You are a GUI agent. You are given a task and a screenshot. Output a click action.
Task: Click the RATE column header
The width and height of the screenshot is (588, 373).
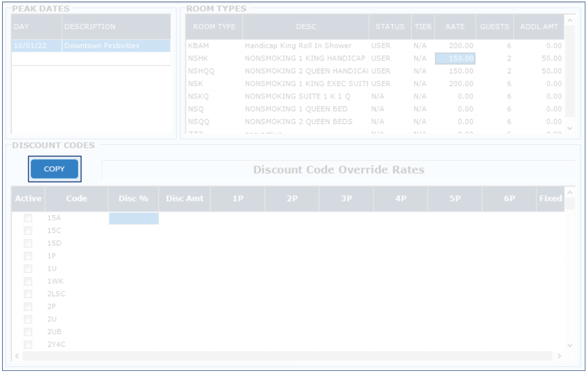pyautogui.click(x=455, y=26)
